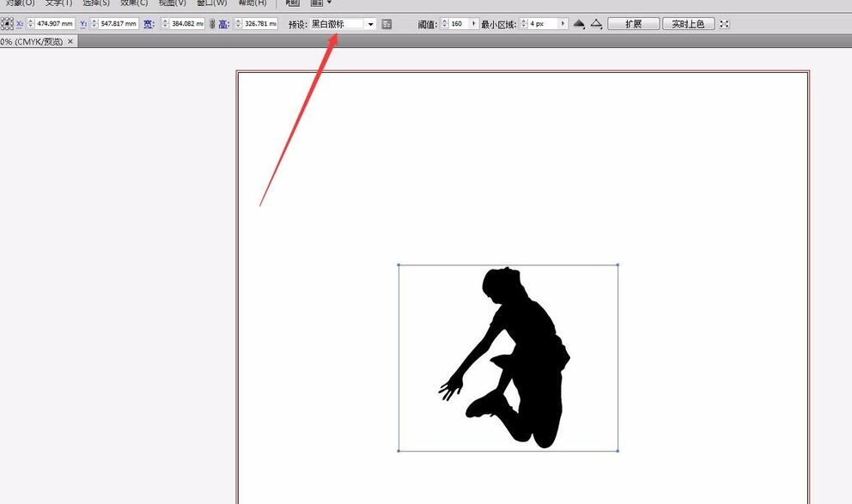Viewport: 852px width, 504px height.
Task: Click the 高: height label
Action: pos(224,24)
